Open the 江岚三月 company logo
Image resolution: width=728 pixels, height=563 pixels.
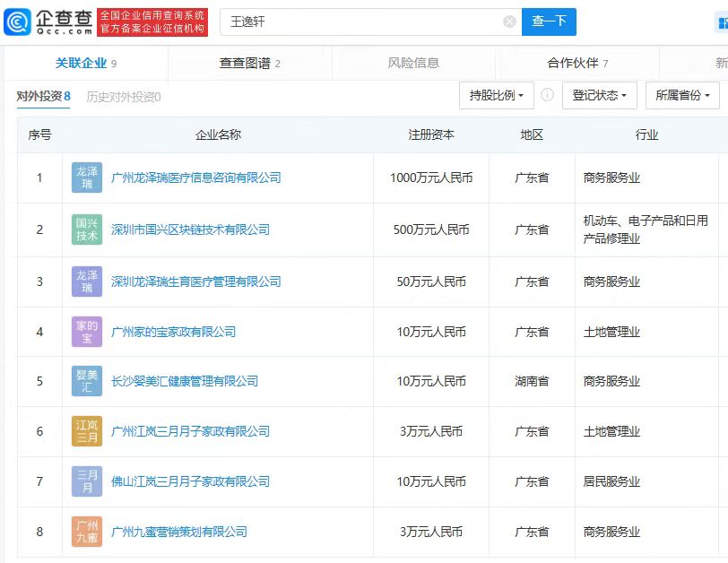pos(87,431)
